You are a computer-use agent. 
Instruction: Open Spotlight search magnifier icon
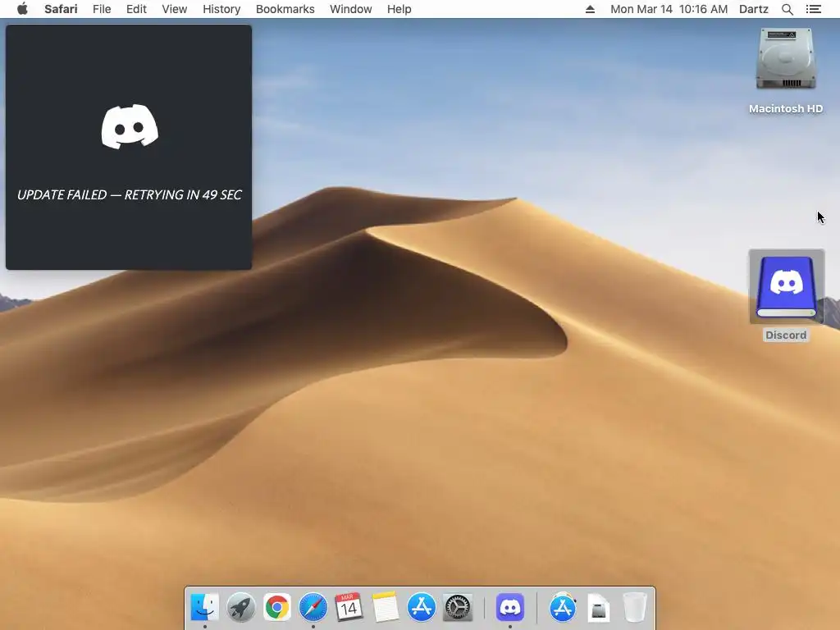[787, 9]
